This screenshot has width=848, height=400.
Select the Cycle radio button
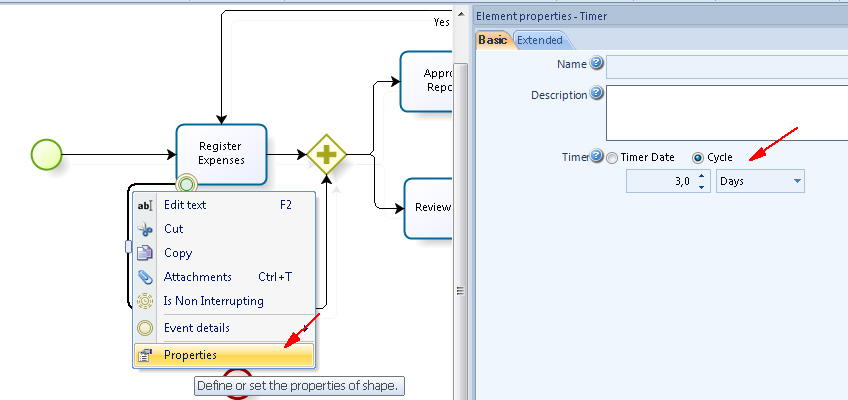point(698,158)
